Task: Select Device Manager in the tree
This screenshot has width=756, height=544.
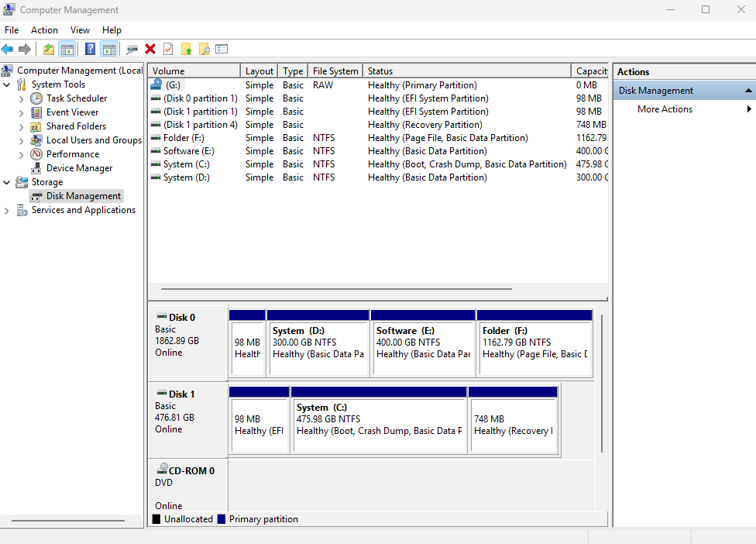Action: coord(79,168)
